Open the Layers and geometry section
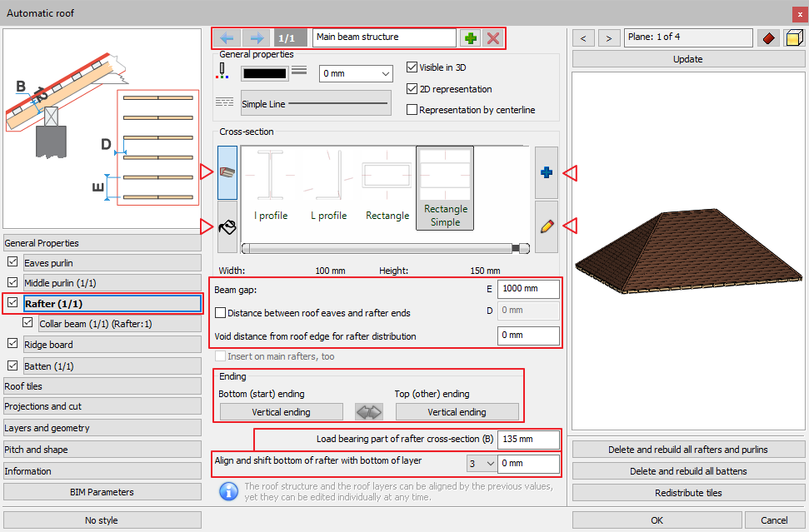Image resolution: width=809 pixels, height=532 pixels. (102, 428)
